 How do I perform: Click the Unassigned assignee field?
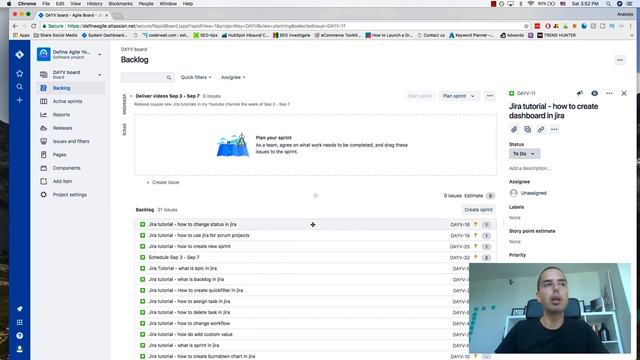[x=528, y=193]
